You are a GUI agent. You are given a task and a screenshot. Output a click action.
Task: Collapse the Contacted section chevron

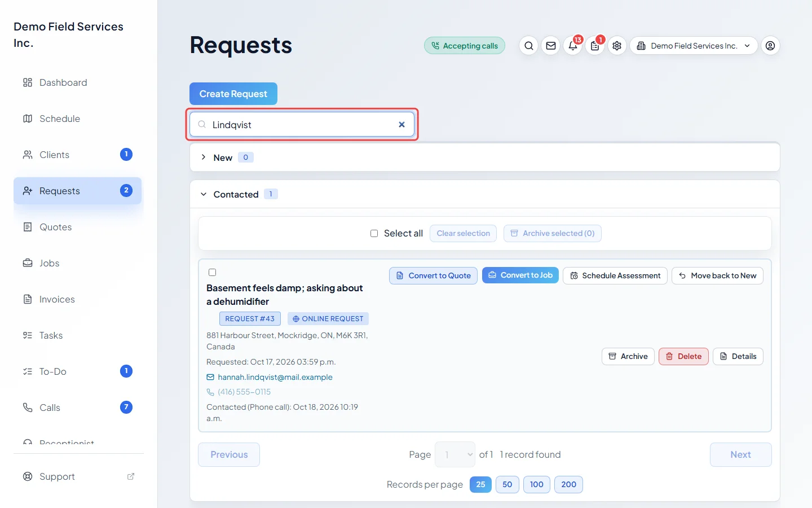tap(204, 194)
